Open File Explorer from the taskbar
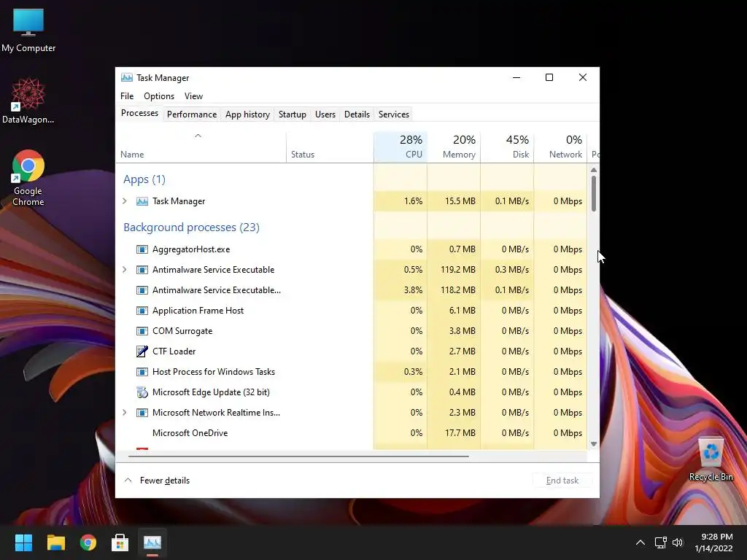The image size is (747, 560). tap(55, 542)
